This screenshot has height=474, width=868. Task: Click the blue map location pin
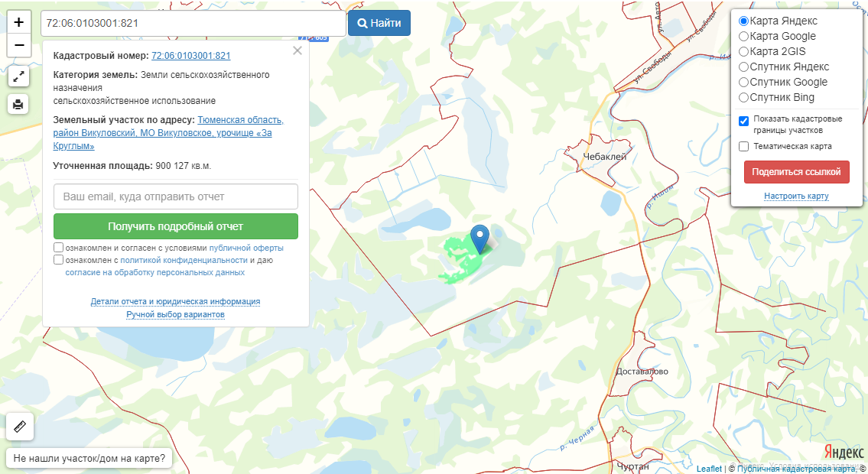480,239
